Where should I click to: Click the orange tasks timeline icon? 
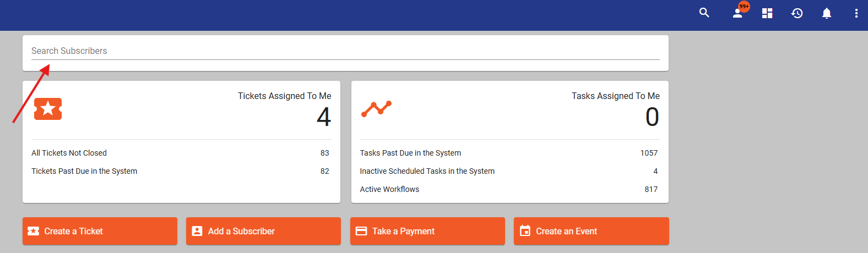(376, 109)
